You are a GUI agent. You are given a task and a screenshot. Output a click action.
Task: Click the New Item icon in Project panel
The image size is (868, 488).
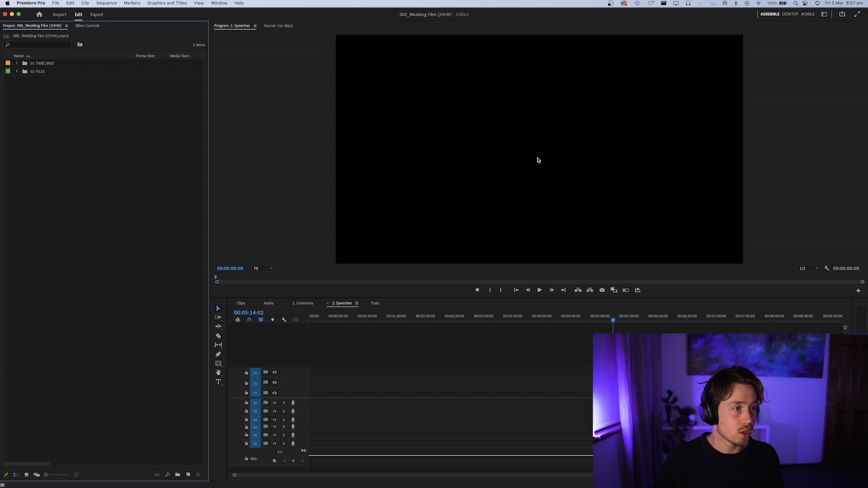point(188,474)
